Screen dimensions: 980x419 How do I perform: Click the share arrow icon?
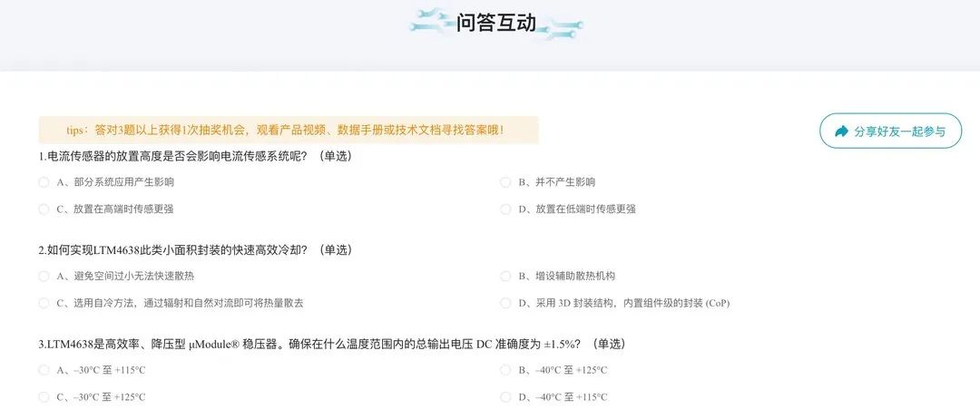click(x=842, y=132)
